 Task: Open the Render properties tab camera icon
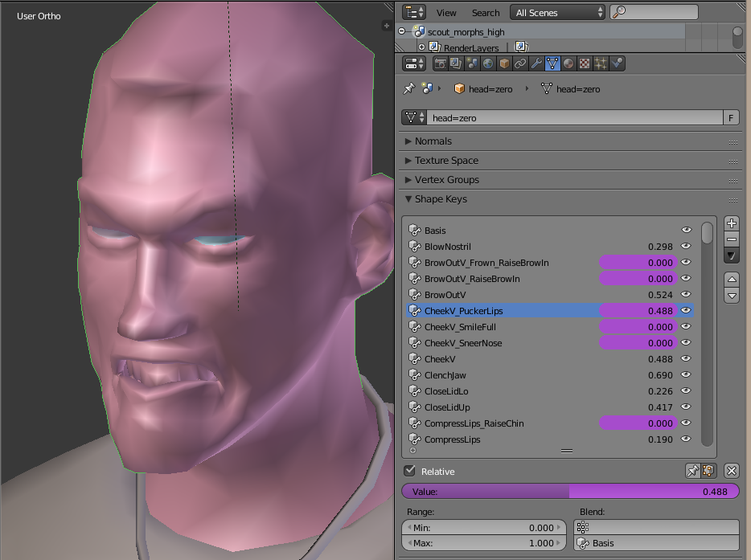(x=440, y=63)
